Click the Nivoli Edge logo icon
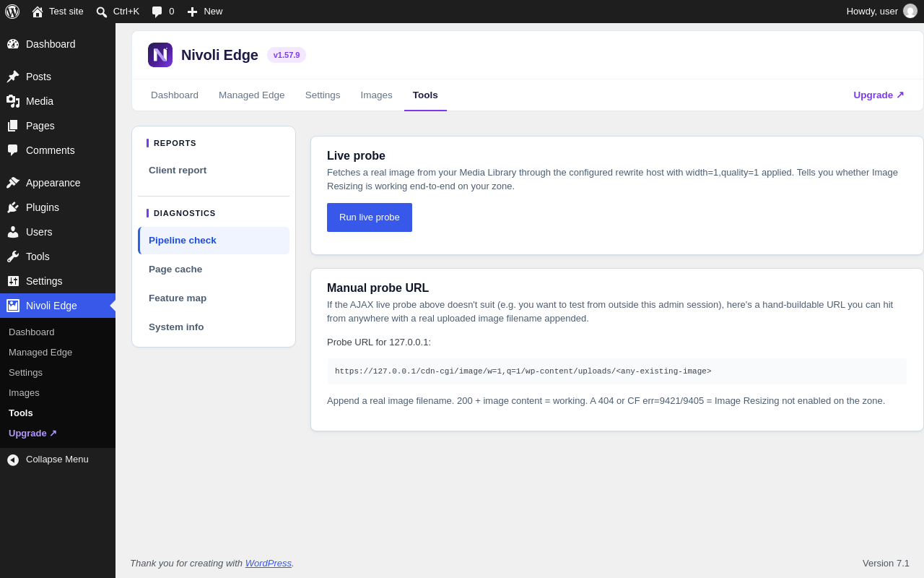 (x=160, y=55)
